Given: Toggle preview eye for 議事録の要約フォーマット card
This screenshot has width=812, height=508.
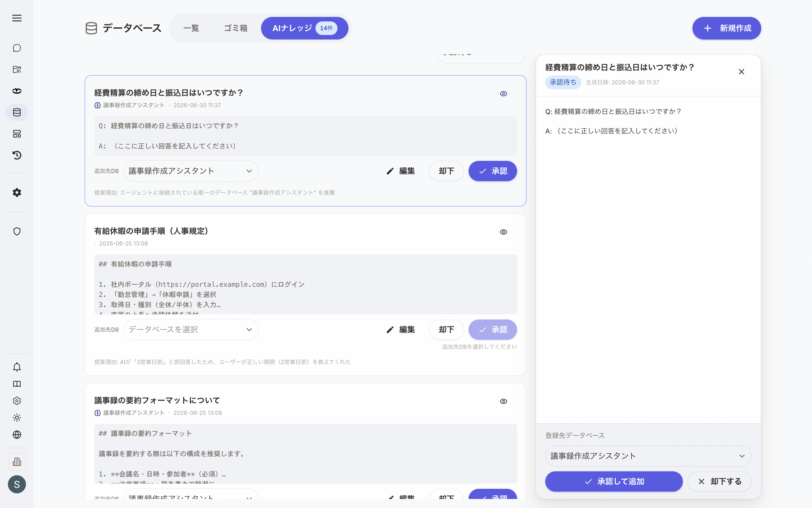Looking at the screenshot, I should point(503,402).
